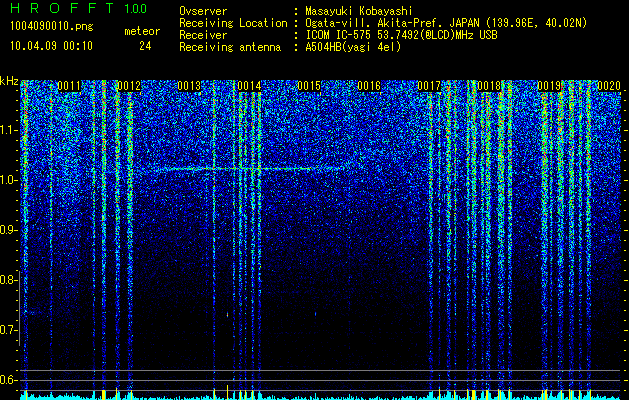Click the Ovserver label

point(203,11)
